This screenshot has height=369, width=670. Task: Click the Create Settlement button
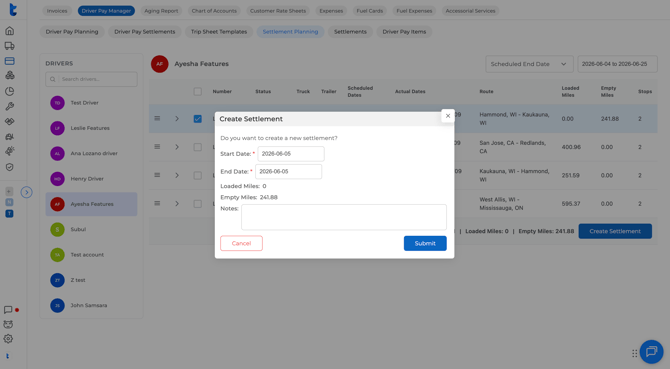615,231
